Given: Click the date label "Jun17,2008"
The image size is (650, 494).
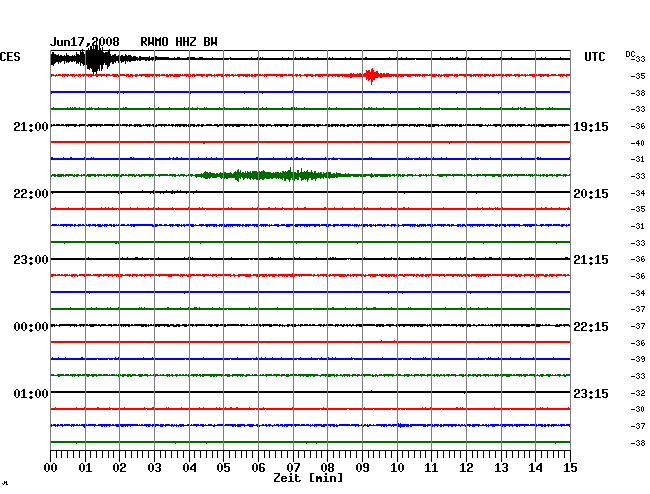Looking at the screenshot, I should point(85,42).
